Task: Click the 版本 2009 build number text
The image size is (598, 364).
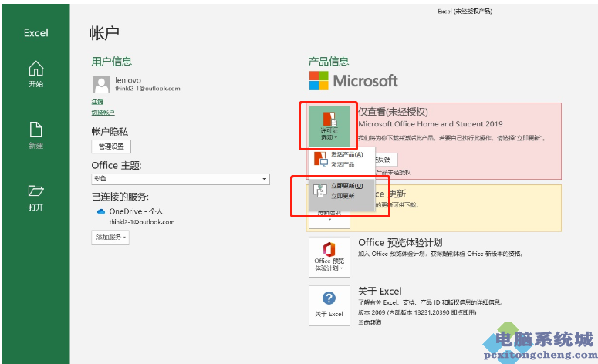Action: click(x=417, y=312)
